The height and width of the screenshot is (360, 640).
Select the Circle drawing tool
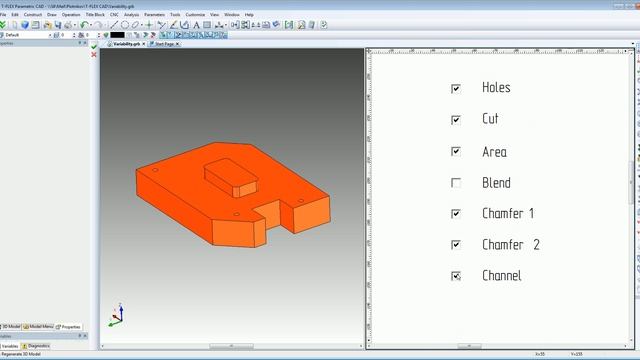point(125,25)
